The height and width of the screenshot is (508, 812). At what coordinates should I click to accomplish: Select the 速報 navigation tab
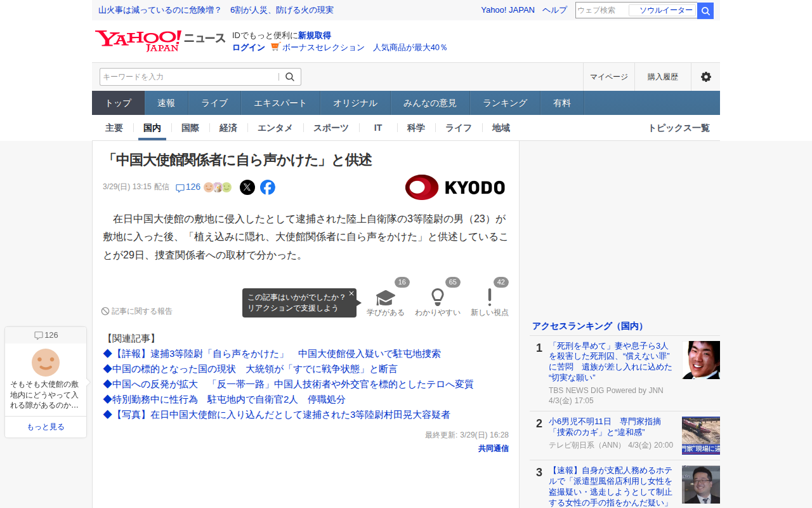166,103
